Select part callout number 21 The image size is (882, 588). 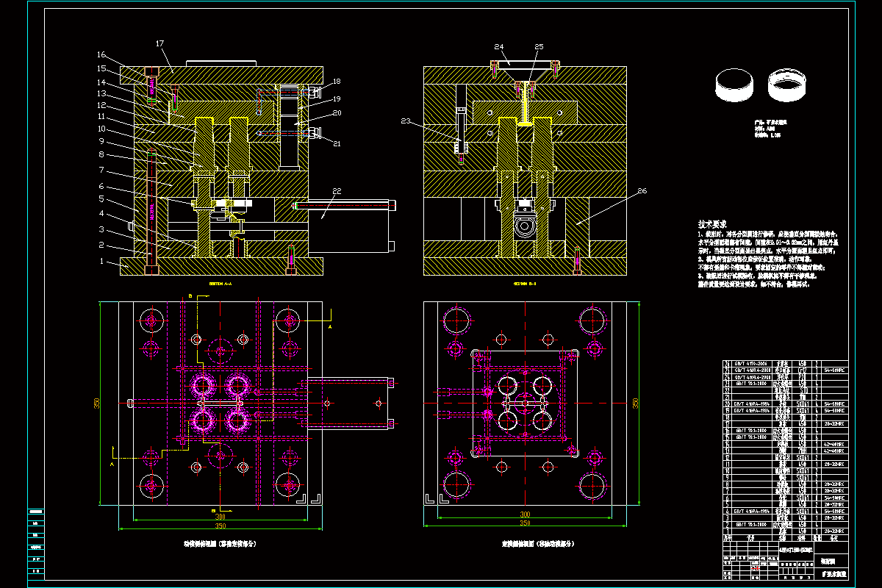(337, 143)
